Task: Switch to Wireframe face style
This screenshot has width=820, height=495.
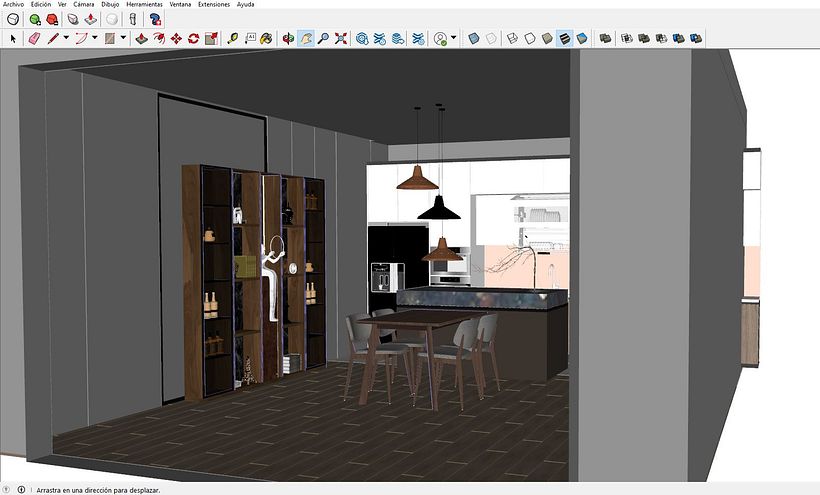Action: tap(512, 38)
